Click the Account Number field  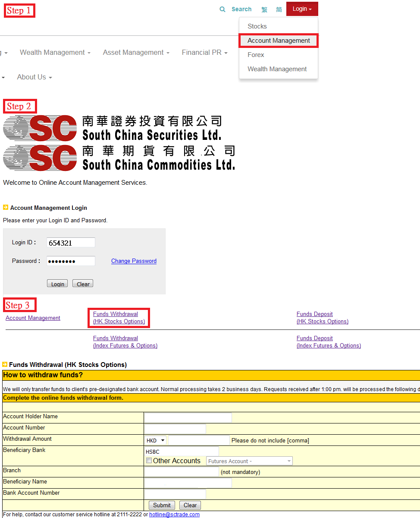(175, 429)
